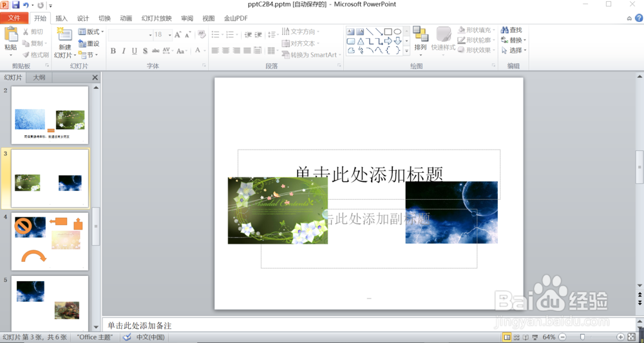Fit slide to current window icon
Viewport: 644px width, 343px height.
631,337
